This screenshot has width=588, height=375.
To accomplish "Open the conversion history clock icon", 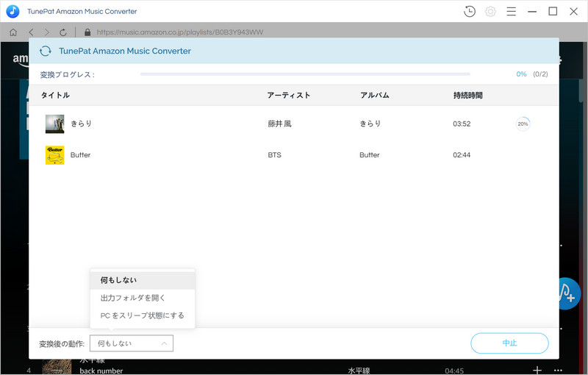I will [469, 12].
